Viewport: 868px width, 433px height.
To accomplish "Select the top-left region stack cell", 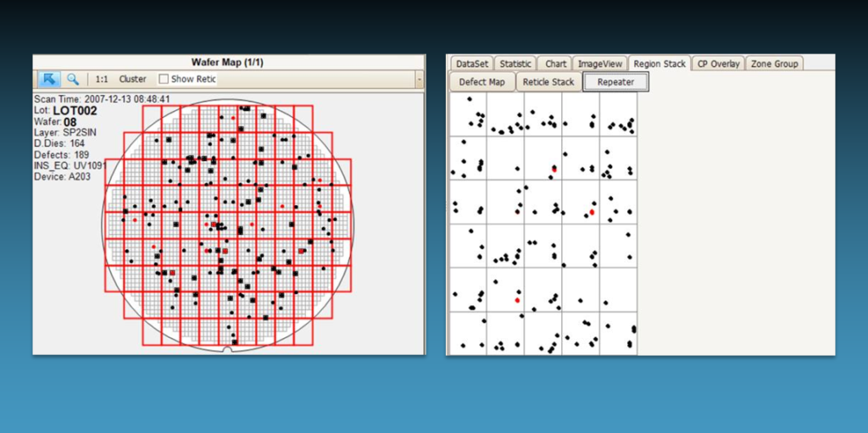I will [x=468, y=114].
